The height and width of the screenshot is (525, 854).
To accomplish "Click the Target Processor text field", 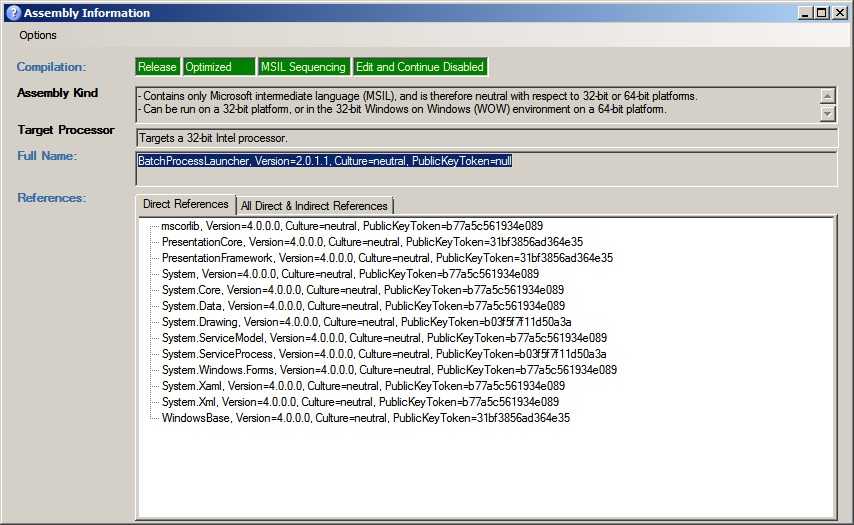I will pos(486,138).
